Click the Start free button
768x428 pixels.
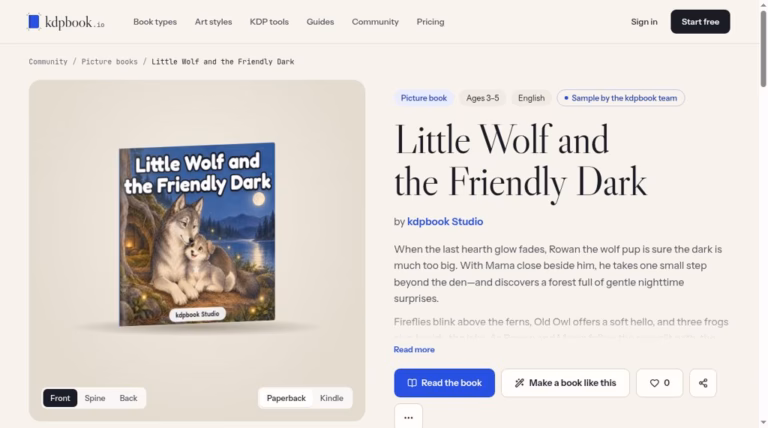pos(700,22)
